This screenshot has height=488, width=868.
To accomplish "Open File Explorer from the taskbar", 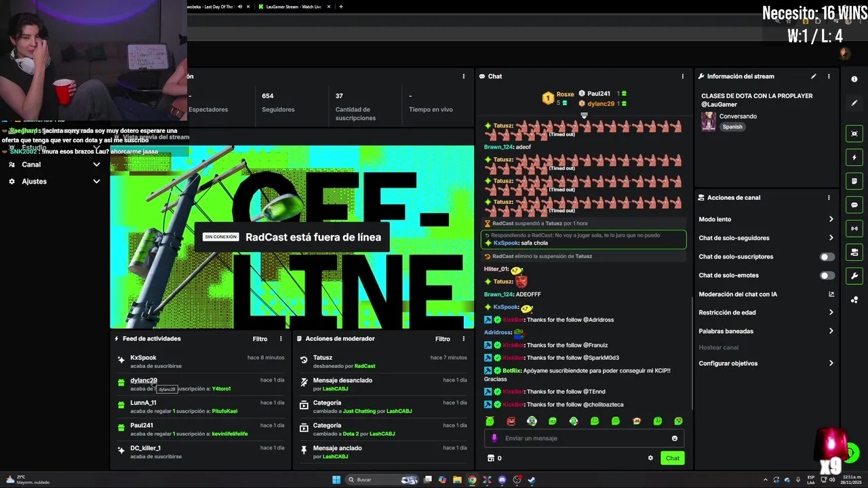I will pos(457,480).
